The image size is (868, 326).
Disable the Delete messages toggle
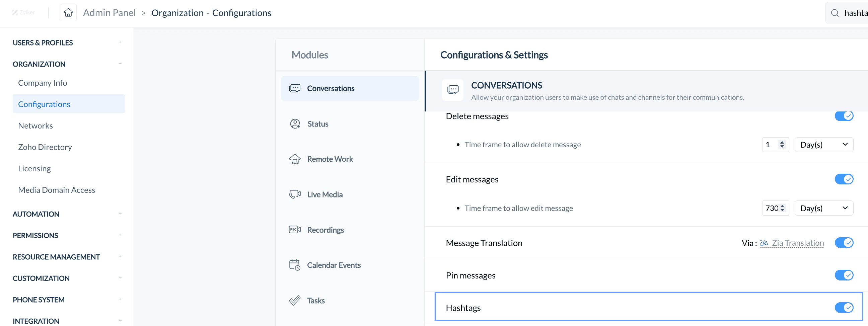tap(844, 116)
